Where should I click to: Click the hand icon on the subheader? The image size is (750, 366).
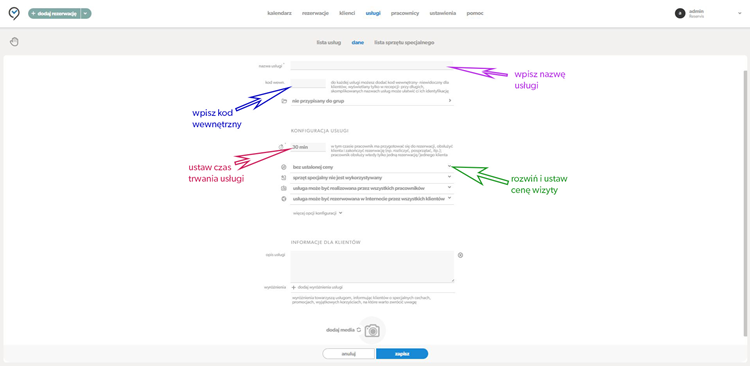[14, 42]
